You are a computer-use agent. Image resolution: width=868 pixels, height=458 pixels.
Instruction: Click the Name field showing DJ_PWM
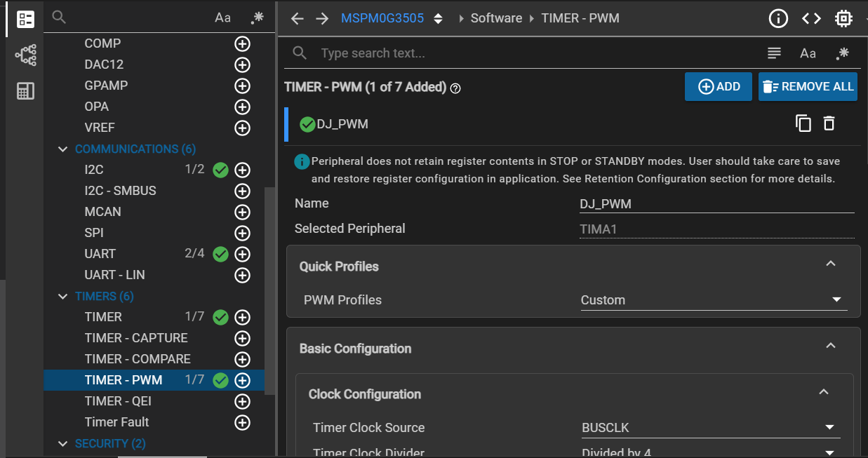click(x=716, y=203)
